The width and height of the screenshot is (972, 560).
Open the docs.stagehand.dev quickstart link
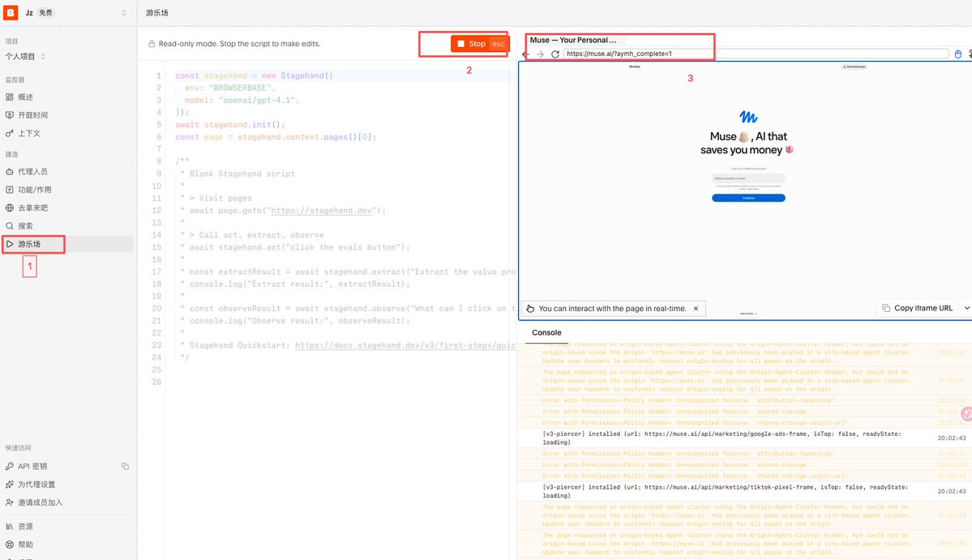[405, 345]
